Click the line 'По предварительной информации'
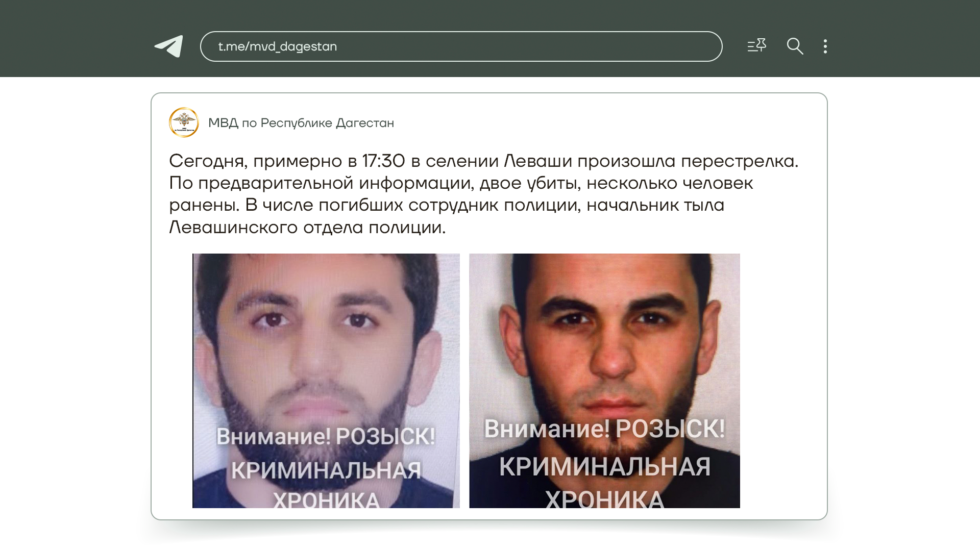The image size is (980, 551). click(x=461, y=183)
